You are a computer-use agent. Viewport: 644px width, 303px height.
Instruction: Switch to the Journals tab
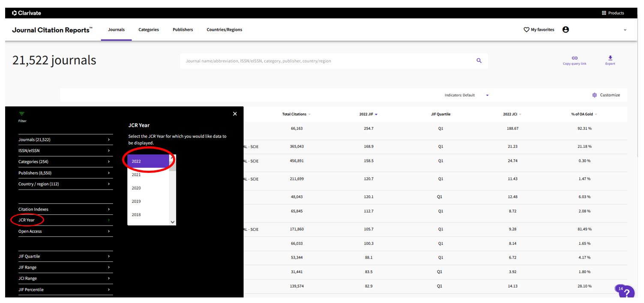[x=116, y=30]
